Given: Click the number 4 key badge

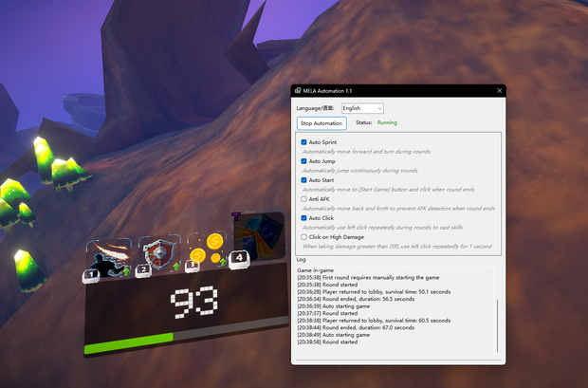Looking at the screenshot, I should click(239, 259).
